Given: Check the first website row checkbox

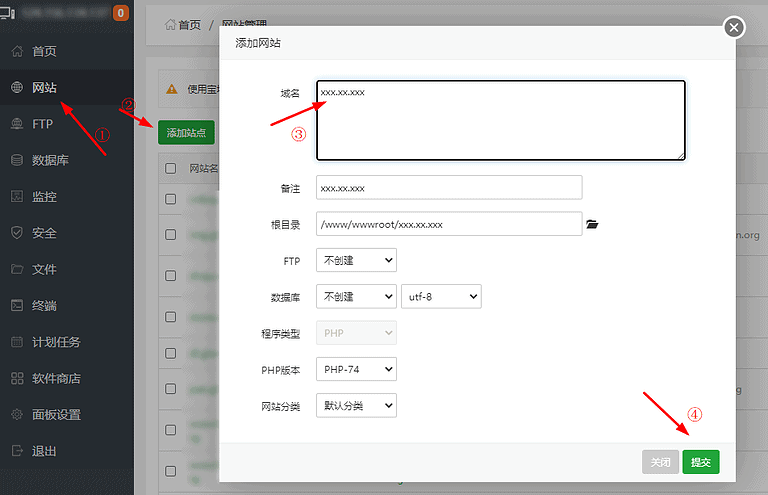Looking at the screenshot, I should (171, 199).
